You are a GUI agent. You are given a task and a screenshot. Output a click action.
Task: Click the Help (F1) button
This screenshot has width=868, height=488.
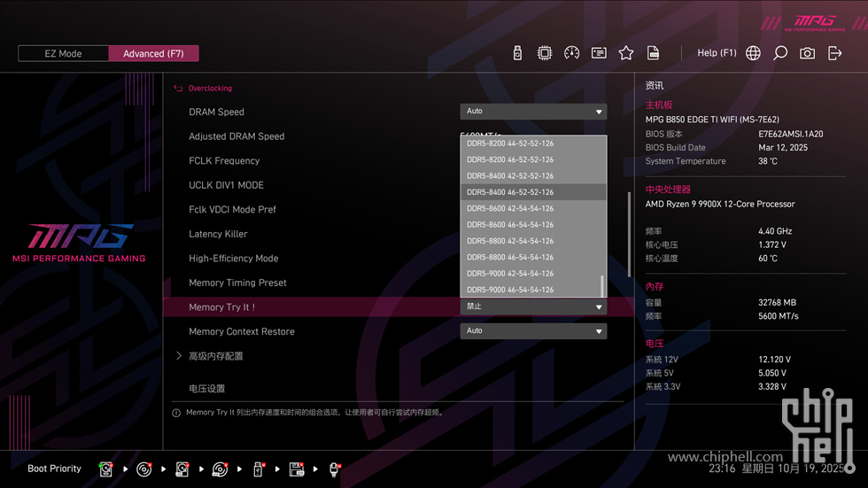tap(717, 53)
